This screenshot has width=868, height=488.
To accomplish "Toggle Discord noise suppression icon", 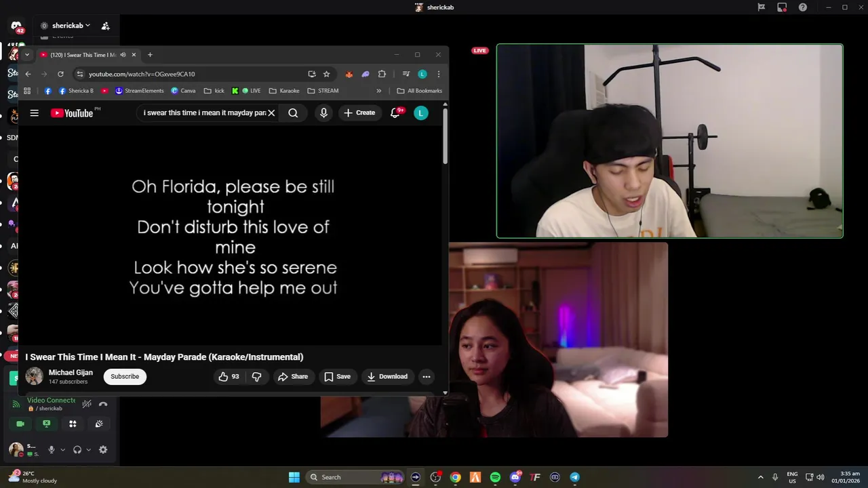I will click(87, 404).
